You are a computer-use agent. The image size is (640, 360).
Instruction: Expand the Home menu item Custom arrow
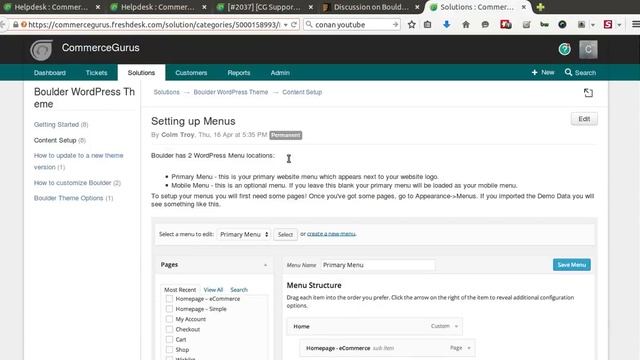[456, 326]
